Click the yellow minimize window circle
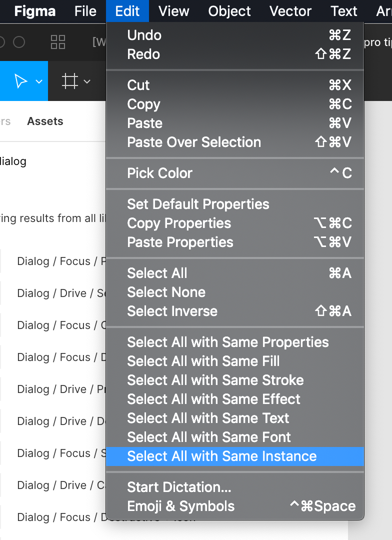392x540 pixels. [x=1, y=42]
